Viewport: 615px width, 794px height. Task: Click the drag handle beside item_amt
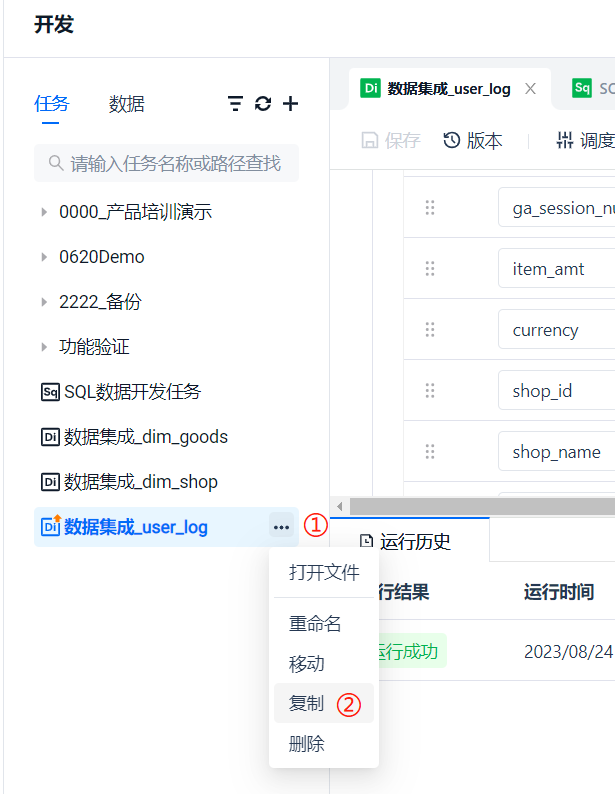tap(430, 269)
